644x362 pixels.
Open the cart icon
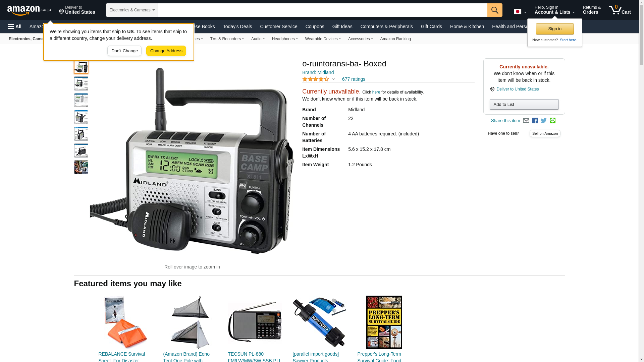pos(620,10)
